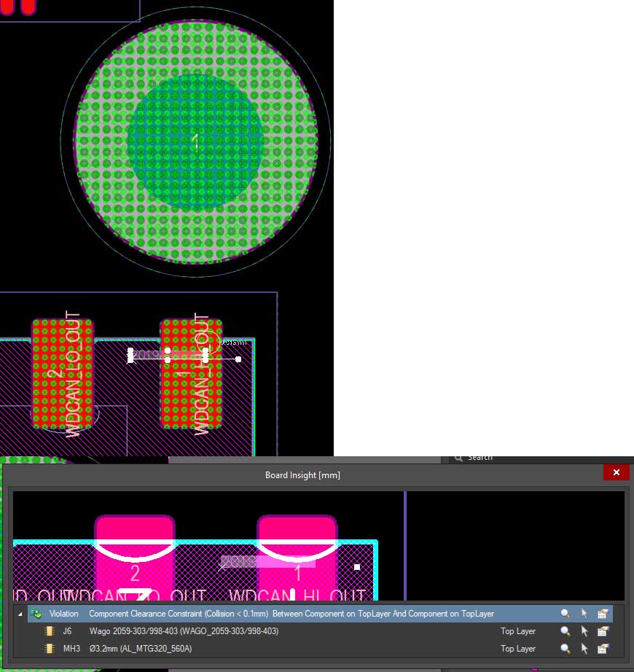Select MH3 with the arrow icon
Viewport: 634px width, 672px height.
pyautogui.click(x=584, y=649)
